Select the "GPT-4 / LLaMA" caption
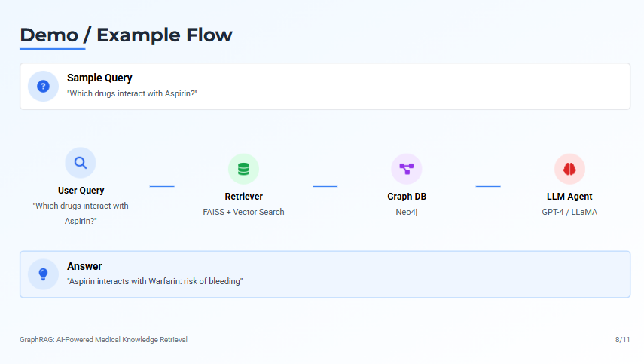The width and height of the screenshot is (644, 364). click(x=569, y=212)
